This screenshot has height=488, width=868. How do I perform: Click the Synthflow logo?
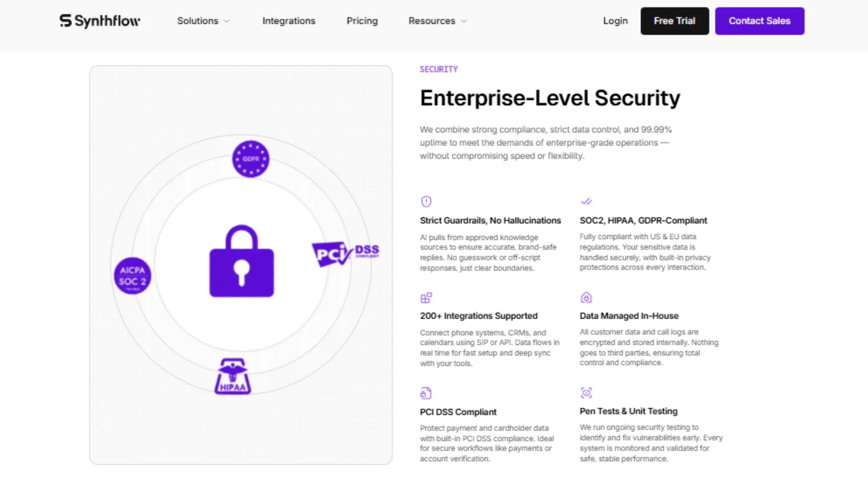(x=100, y=21)
